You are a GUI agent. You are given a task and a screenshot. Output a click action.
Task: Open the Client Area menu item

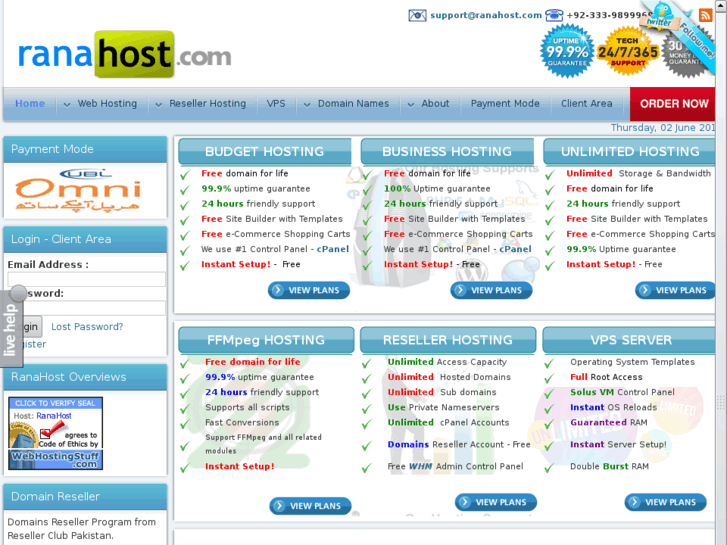point(587,103)
